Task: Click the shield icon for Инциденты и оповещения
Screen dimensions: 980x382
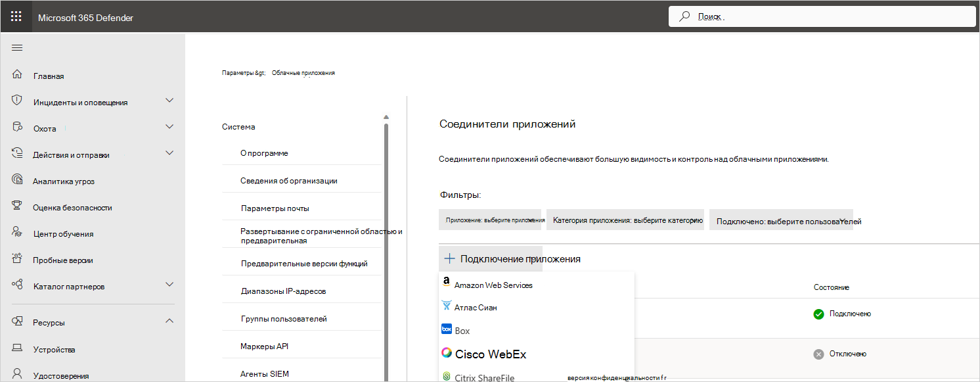Action: pos(18,101)
